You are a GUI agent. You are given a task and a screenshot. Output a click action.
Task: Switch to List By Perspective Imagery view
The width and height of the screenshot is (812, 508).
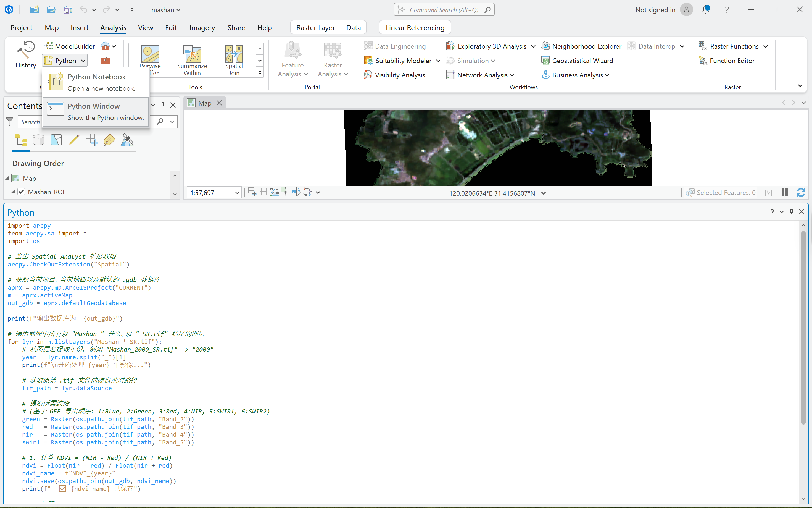127,140
